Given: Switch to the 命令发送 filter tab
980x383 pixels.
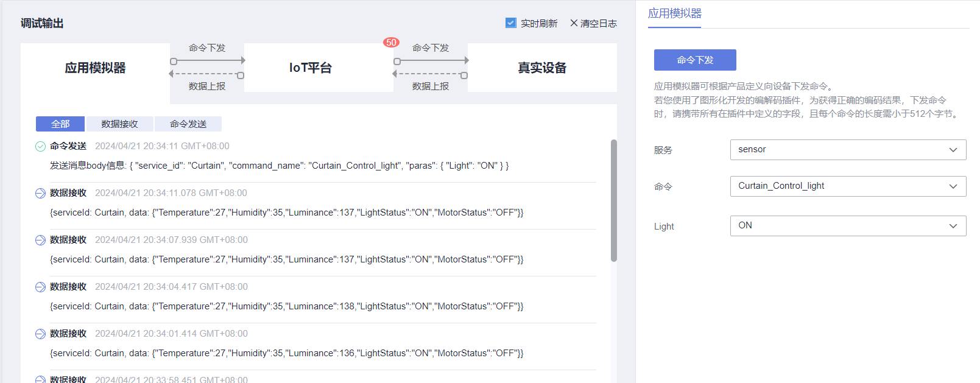Looking at the screenshot, I should (x=188, y=124).
